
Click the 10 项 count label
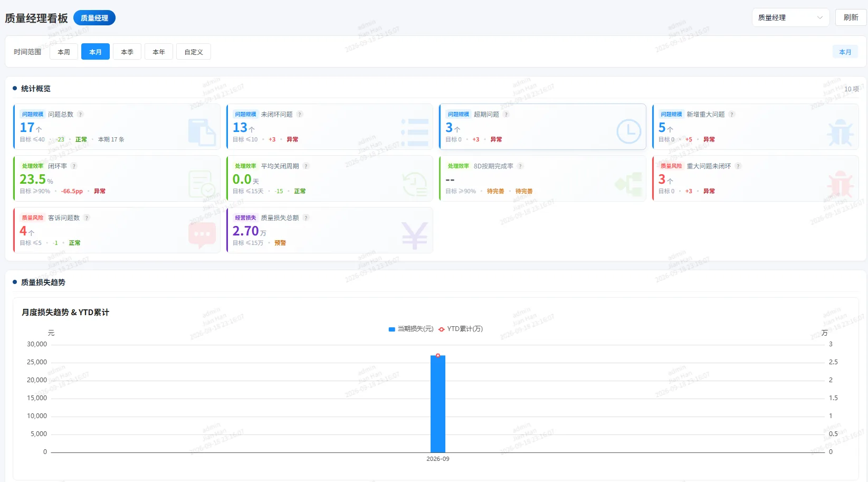pos(852,89)
